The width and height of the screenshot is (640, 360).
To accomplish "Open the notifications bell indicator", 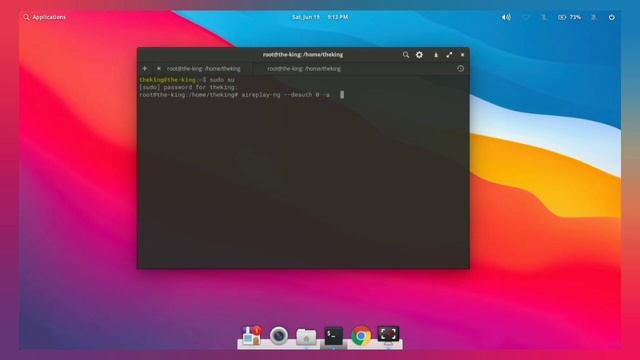I will [594, 17].
